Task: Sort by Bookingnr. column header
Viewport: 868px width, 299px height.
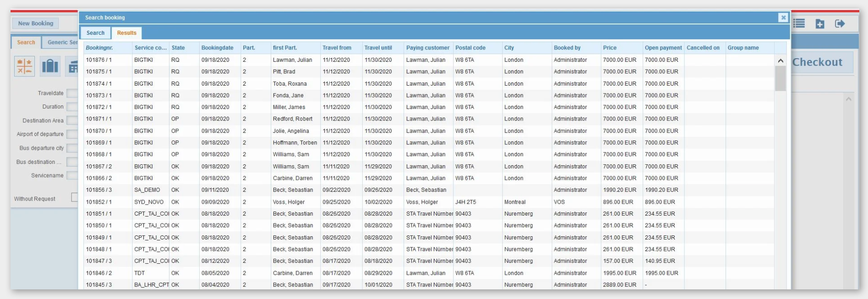Action: 108,48
